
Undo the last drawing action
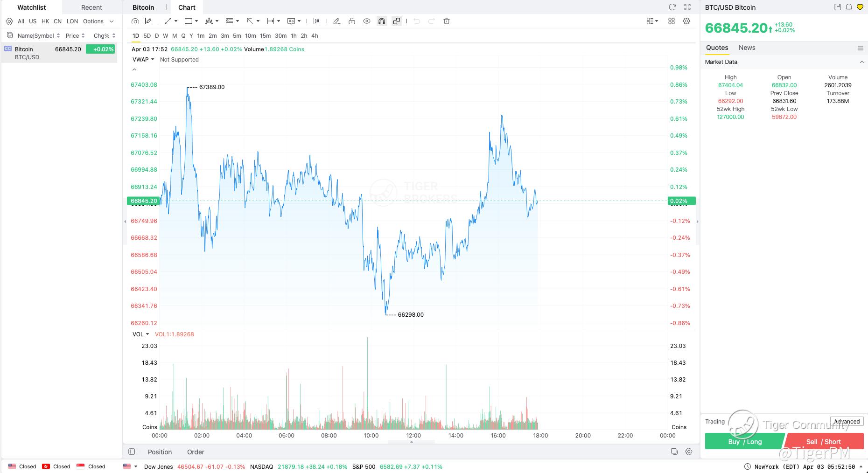(417, 21)
